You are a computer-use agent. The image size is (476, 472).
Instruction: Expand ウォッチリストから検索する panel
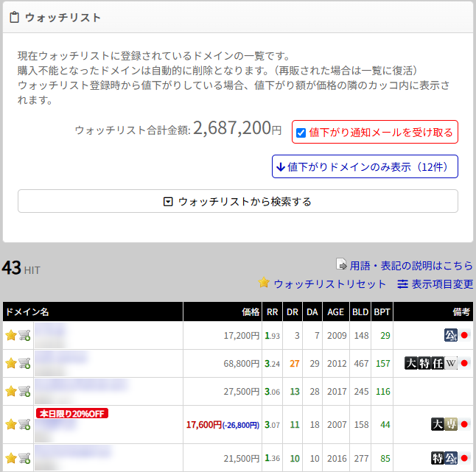click(238, 201)
